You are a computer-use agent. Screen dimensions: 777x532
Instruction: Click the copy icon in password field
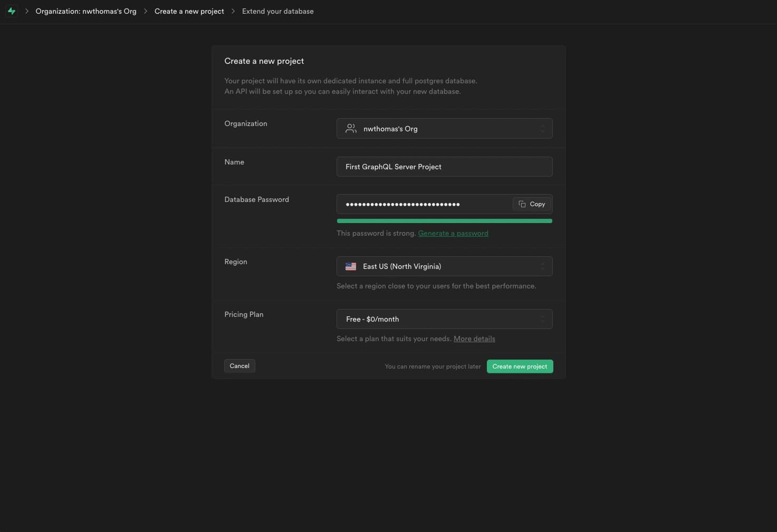(x=522, y=204)
